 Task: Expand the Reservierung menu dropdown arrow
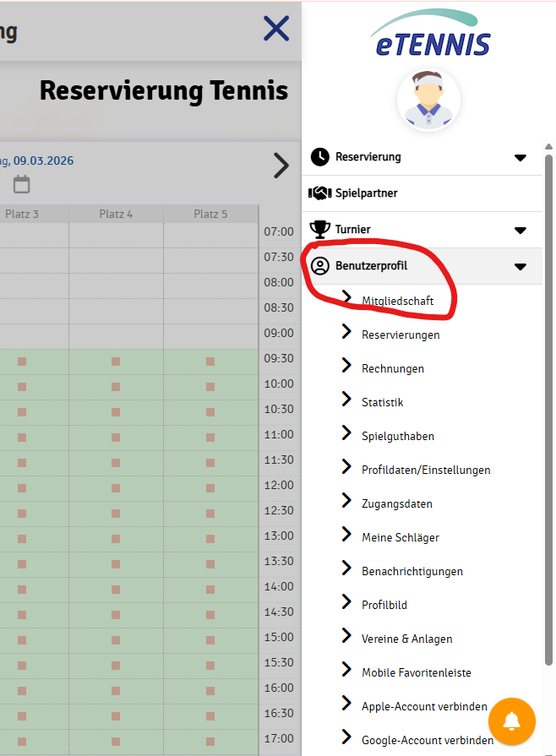click(521, 158)
